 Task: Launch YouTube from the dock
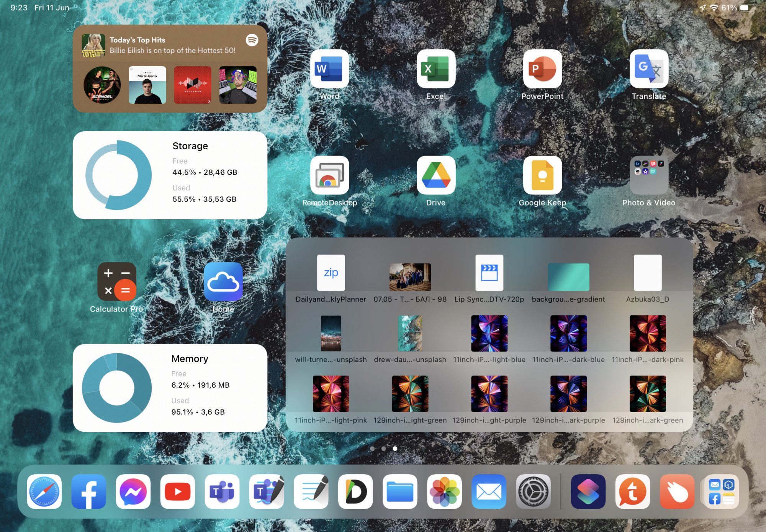pos(178,491)
